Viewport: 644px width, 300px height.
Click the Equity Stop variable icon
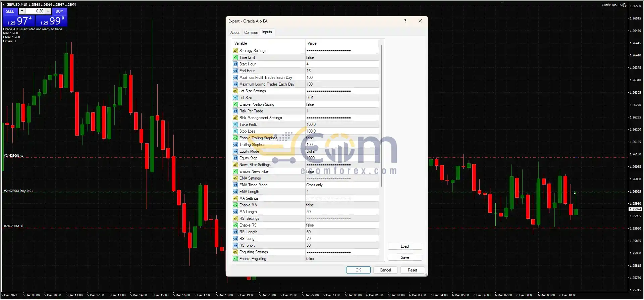pos(235,158)
